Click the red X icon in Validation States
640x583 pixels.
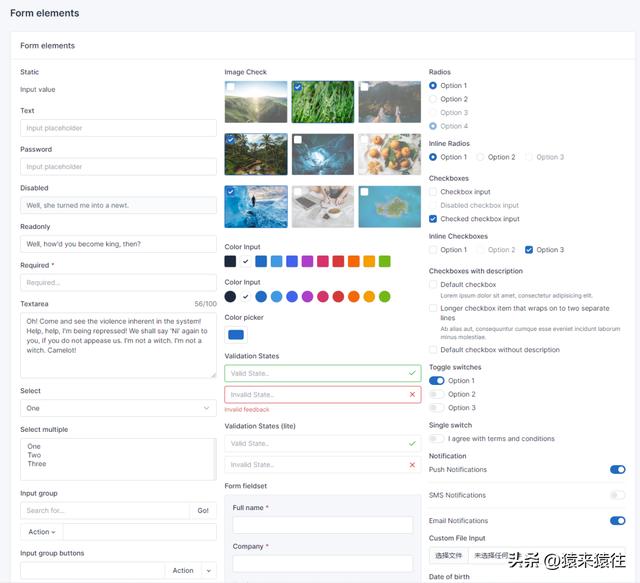(412, 395)
